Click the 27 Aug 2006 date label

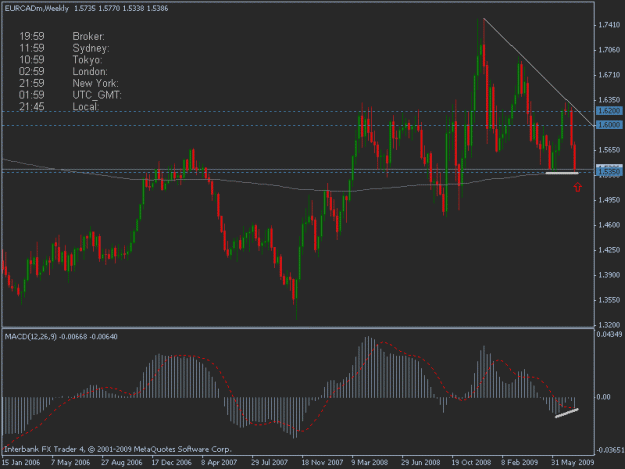pos(122,463)
